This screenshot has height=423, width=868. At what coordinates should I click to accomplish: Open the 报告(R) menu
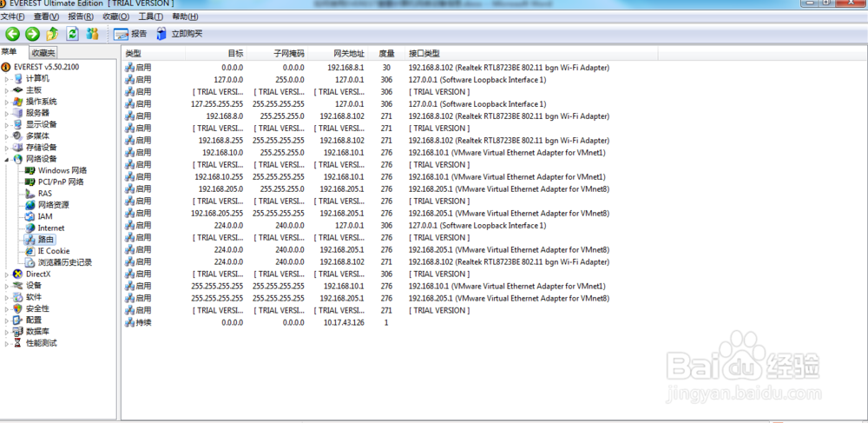[x=81, y=17]
